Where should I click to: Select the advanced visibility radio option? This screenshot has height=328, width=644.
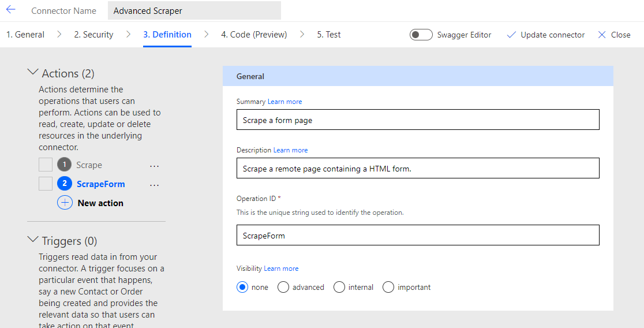[x=283, y=287]
